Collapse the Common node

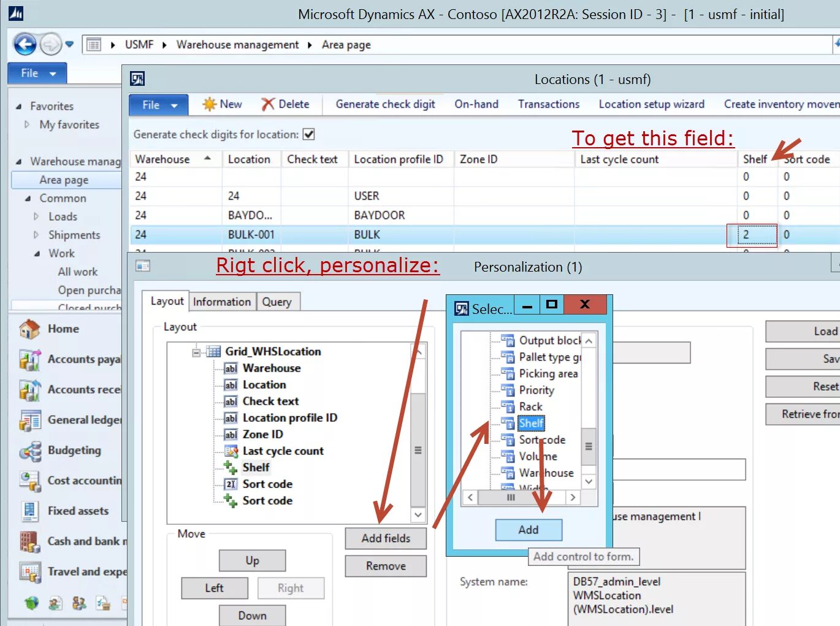coord(28,199)
